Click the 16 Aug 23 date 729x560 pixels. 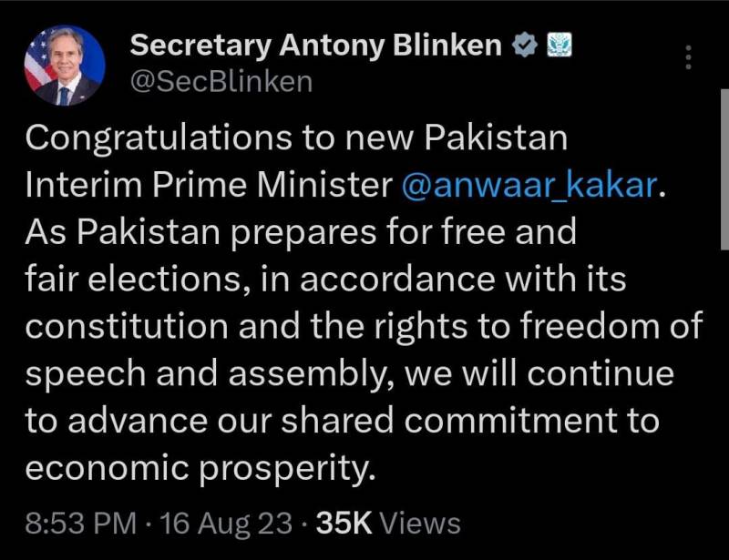(226, 524)
